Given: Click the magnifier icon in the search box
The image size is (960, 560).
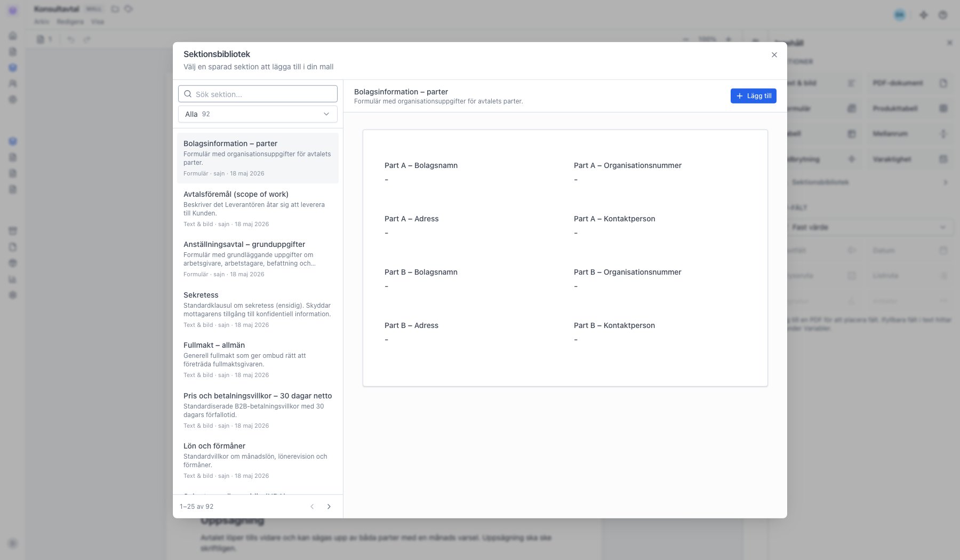Looking at the screenshot, I should click(x=188, y=94).
